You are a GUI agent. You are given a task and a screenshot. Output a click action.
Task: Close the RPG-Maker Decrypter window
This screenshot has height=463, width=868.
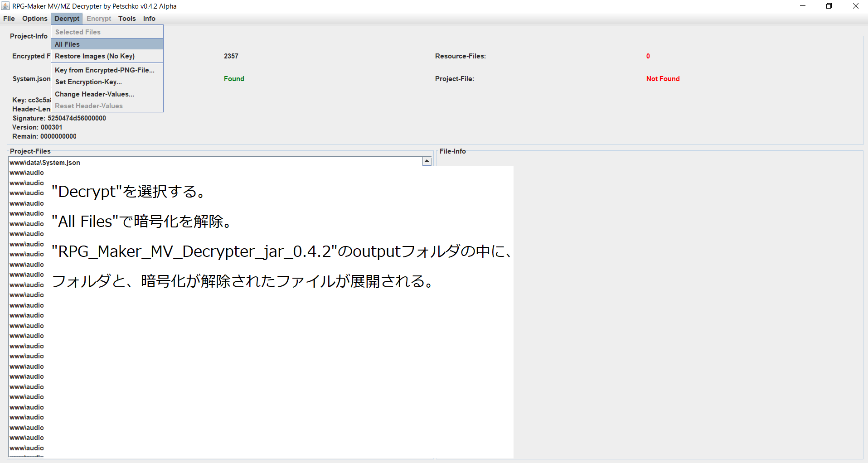click(855, 6)
